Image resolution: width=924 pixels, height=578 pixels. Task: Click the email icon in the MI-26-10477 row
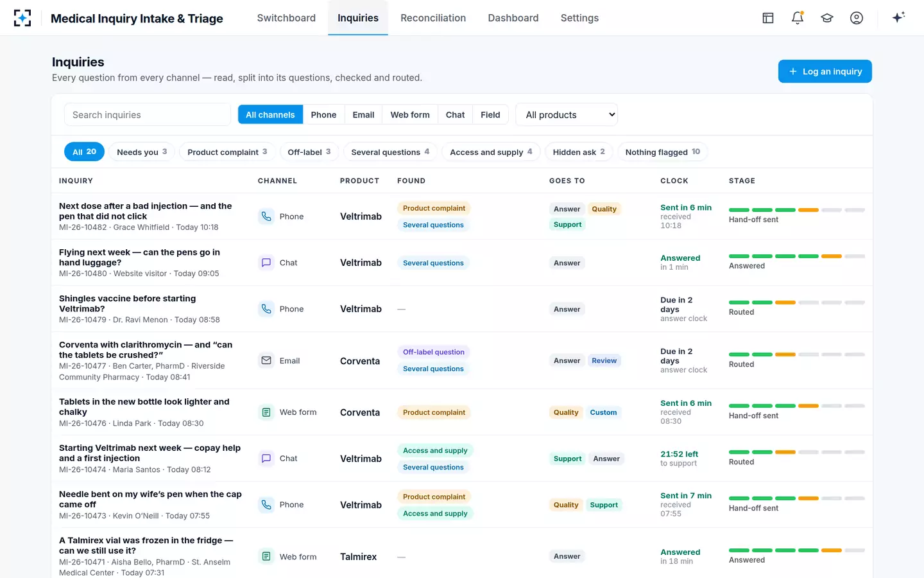[x=266, y=361]
